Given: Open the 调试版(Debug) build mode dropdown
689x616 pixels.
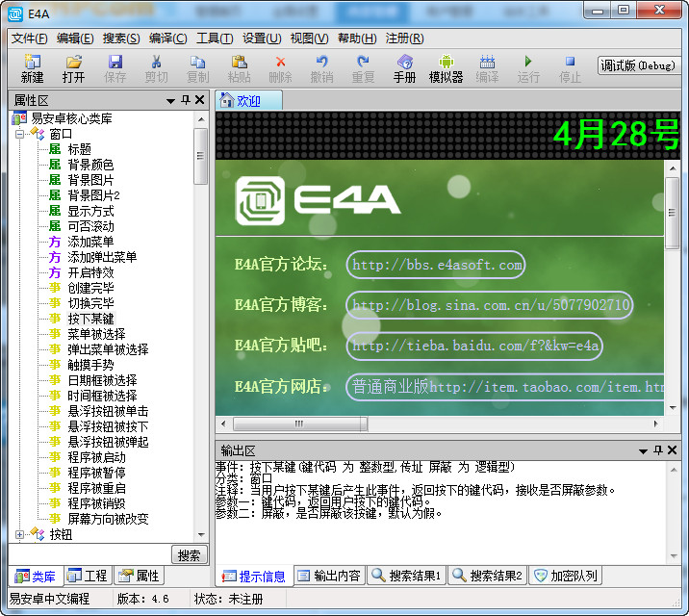Looking at the screenshot, I should click(x=638, y=65).
